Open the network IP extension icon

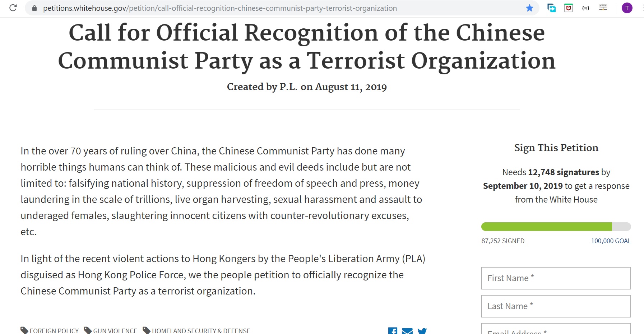tap(603, 8)
